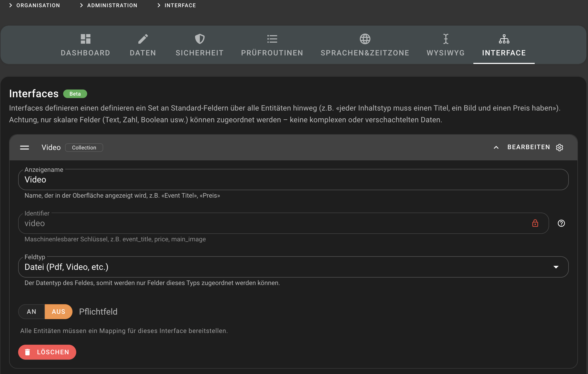This screenshot has height=374, width=588.
Task: Click the red lock icon in Identifier
Action: click(535, 223)
